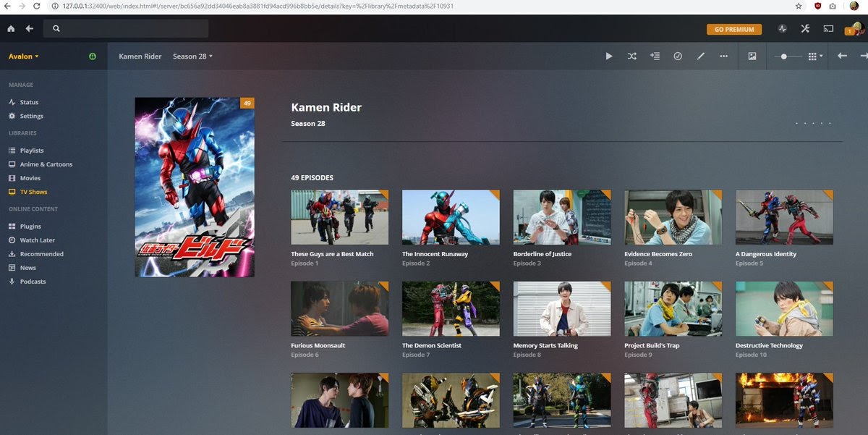Open Furious Moonsault thumbnail
Screen dimensions: 868x435
339,309
